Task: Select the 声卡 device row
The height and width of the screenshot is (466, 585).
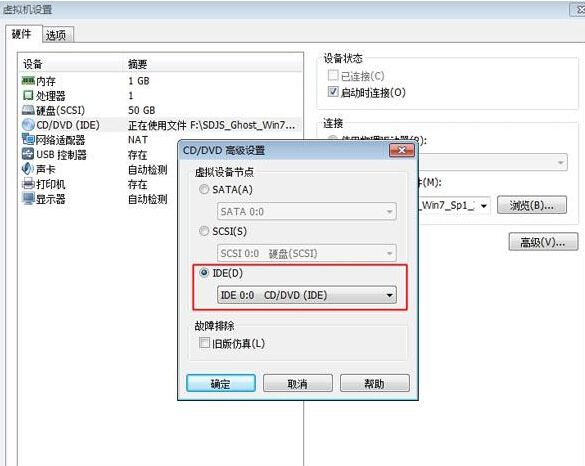Action: tap(99, 169)
